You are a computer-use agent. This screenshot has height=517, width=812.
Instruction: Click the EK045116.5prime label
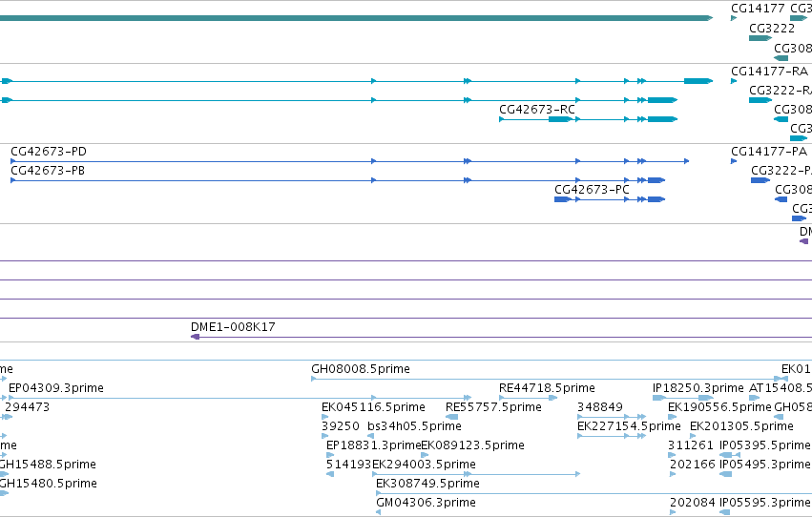point(373,407)
